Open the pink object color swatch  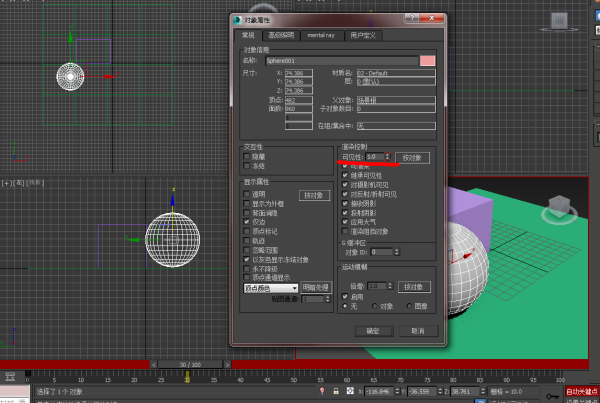(427, 60)
